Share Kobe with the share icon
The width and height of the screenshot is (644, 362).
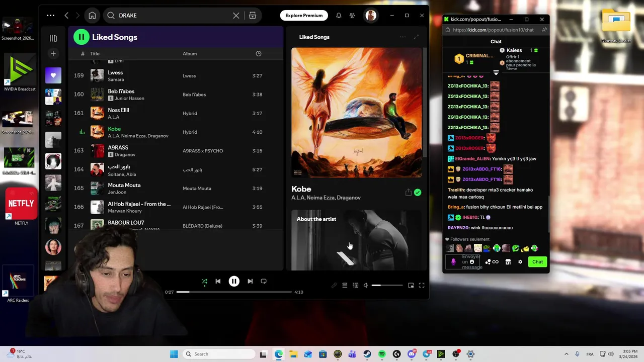[x=408, y=193]
